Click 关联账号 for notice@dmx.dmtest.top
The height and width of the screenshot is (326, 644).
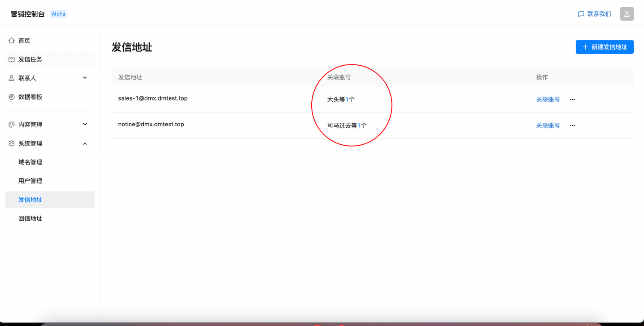548,125
